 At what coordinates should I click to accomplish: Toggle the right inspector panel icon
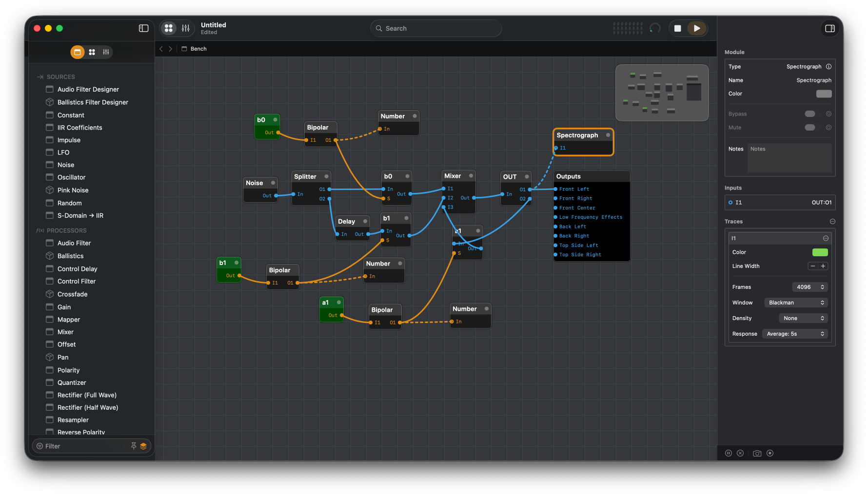point(829,28)
